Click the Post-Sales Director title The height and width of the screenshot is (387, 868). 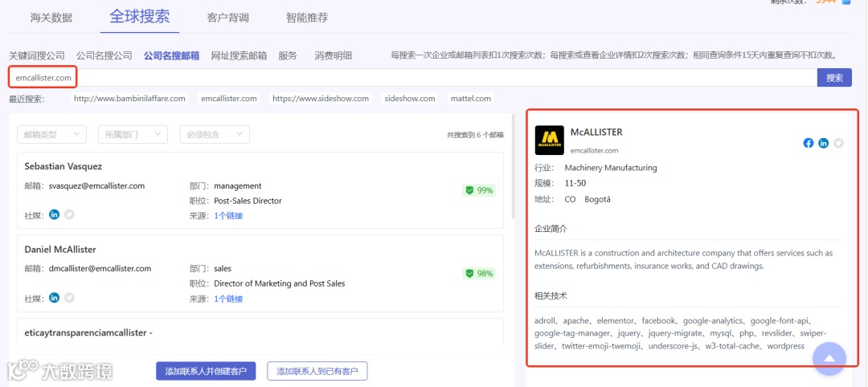(x=248, y=201)
